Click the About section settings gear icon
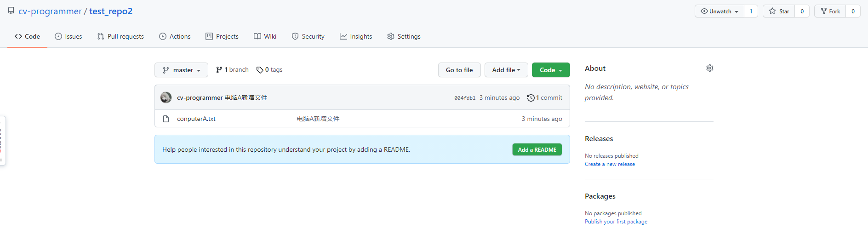This screenshot has height=240, width=868. [709, 68]
